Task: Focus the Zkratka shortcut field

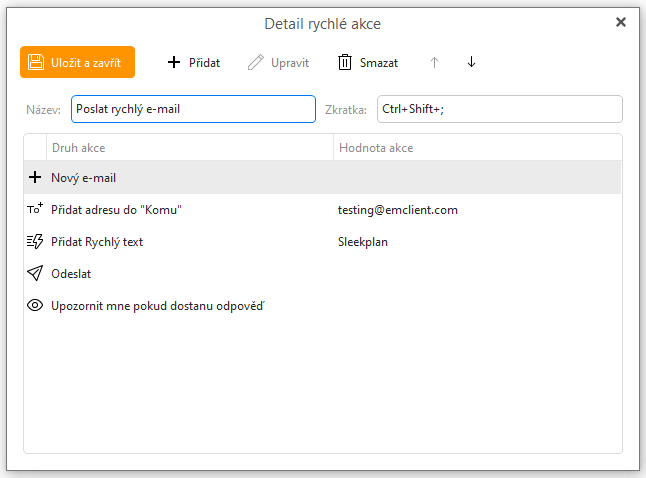Action: point(500,109)
